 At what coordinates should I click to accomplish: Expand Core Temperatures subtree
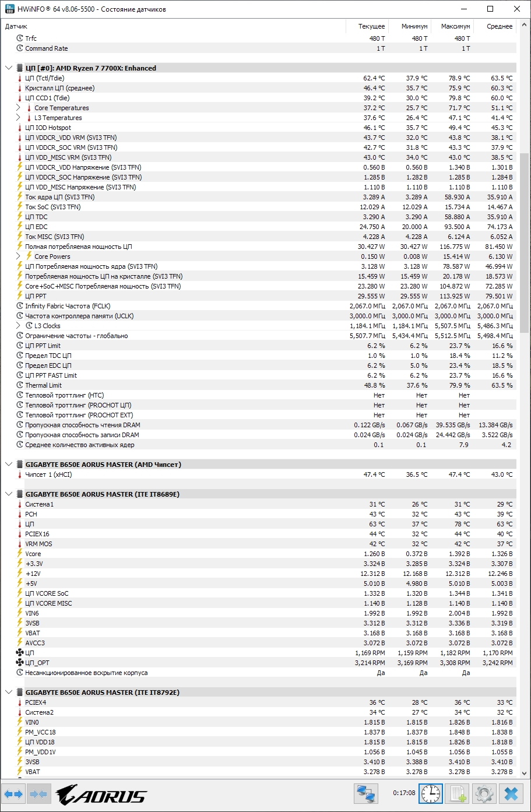coord(18,108)
